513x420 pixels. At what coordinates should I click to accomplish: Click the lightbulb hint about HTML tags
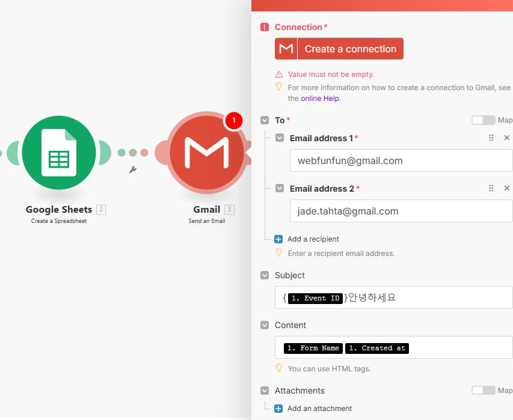tap(278, 368)
